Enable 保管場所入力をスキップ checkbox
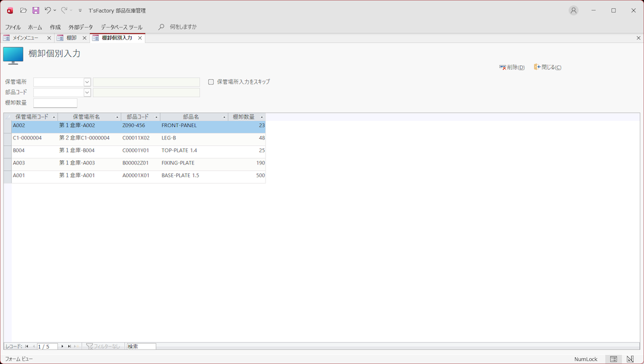 pos(211,82)
